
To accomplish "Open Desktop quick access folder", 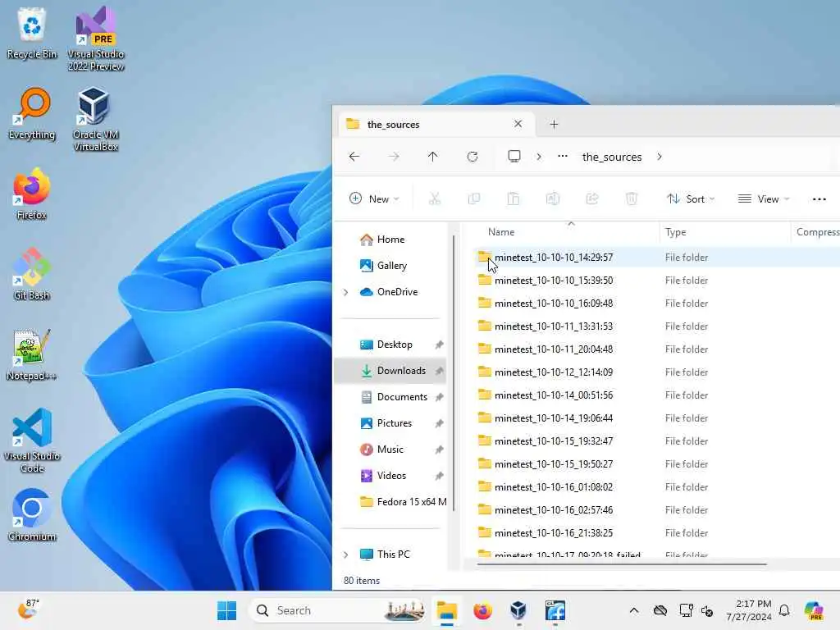I will click(x=395, y=345).
